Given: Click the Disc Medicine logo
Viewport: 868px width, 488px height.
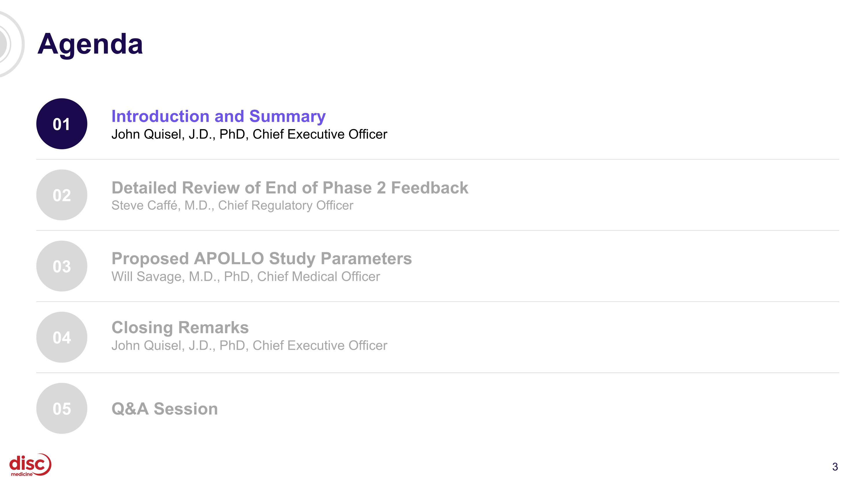Looking at the screenshot, I should 30,465.
